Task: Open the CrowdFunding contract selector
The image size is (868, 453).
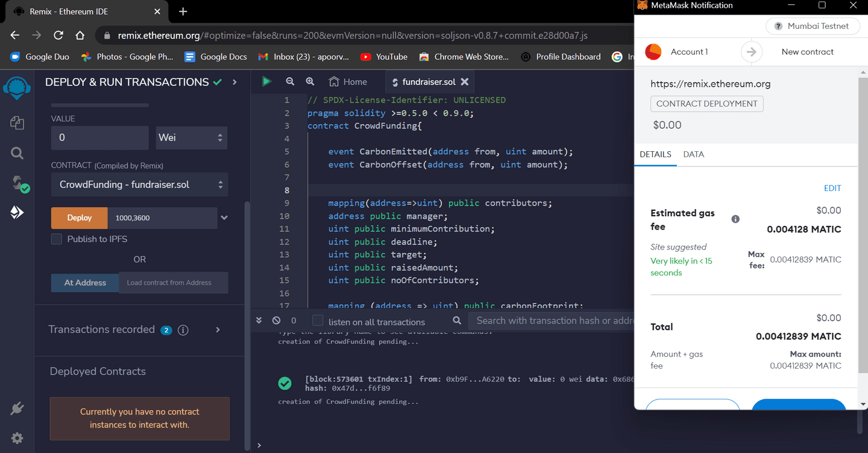Action: click(140, 184)
